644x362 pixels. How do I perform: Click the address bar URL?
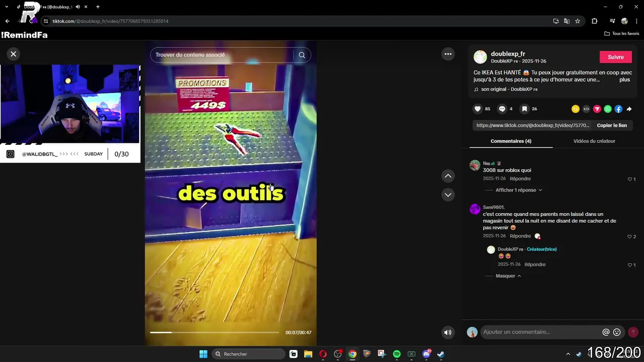pyautogui.click(x=110, y=21)
